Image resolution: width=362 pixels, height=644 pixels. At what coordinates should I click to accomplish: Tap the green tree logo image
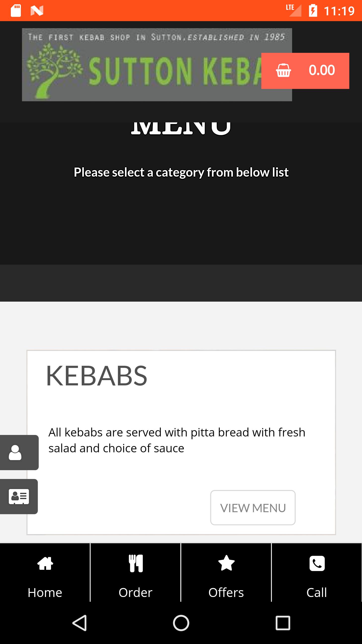tap(54, 71)
